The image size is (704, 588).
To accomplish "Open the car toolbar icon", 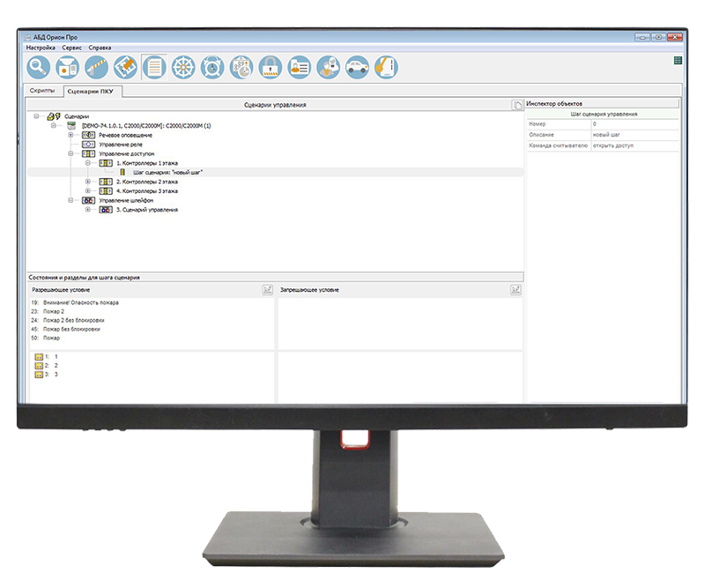I will pos(357,67).
